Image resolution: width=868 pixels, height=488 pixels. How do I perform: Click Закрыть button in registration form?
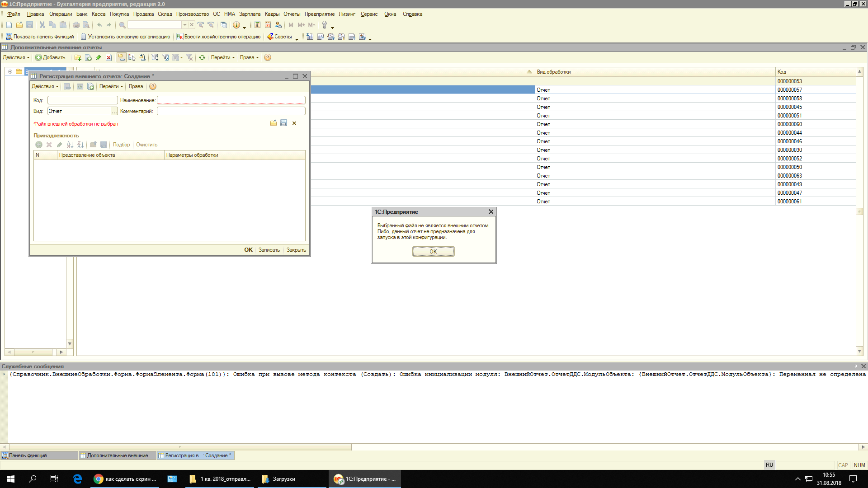[296, 250]
